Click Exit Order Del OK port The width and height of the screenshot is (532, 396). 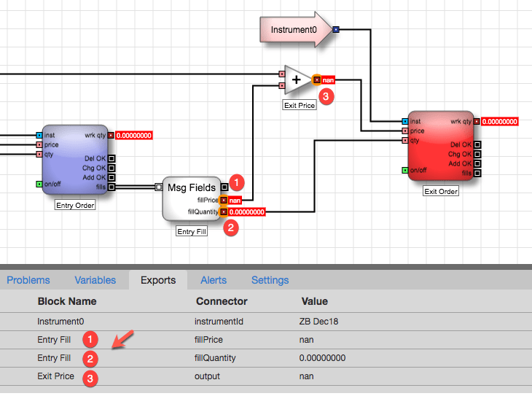click(x=477, y=144)
